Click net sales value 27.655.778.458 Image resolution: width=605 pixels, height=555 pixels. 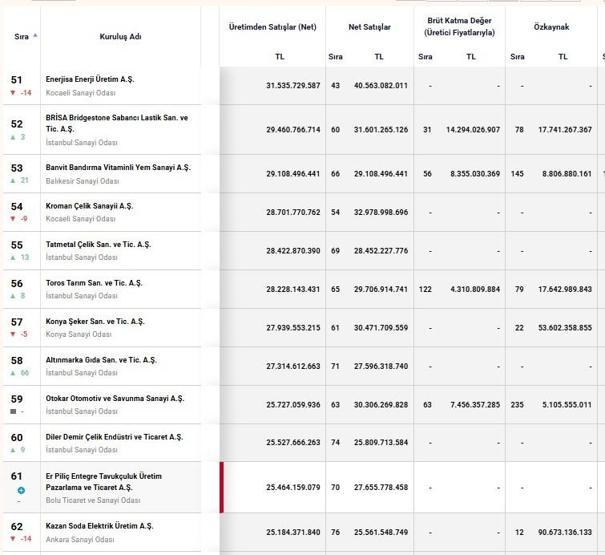pos(381,487)
